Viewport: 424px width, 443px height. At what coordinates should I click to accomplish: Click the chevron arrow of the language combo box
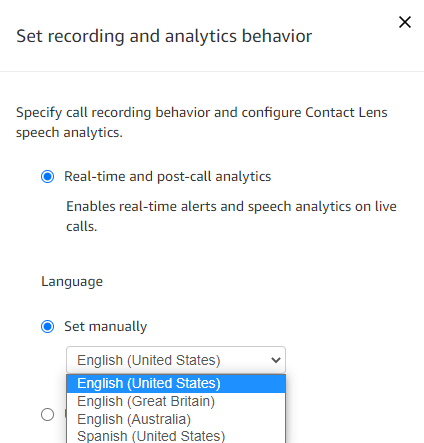point(276,360)
